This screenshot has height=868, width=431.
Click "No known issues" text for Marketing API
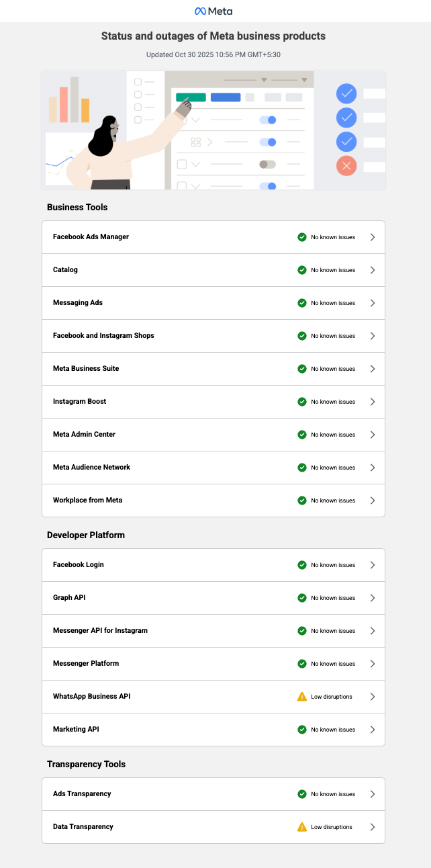point(333,730)
